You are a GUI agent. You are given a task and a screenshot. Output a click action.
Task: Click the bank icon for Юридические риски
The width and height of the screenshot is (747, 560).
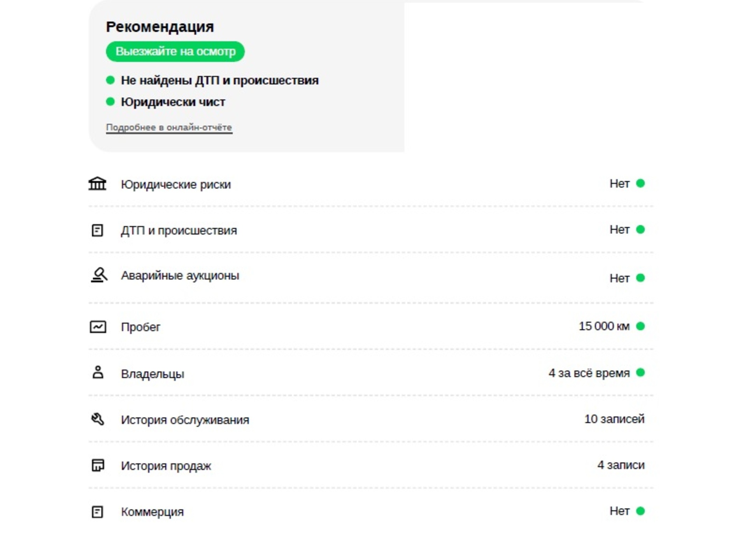(x=97, y=184)
